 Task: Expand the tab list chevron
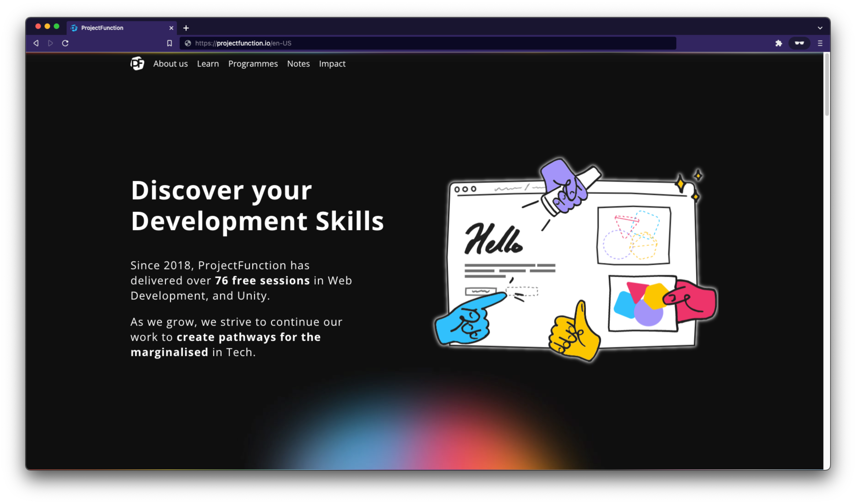tap(820, 28)
